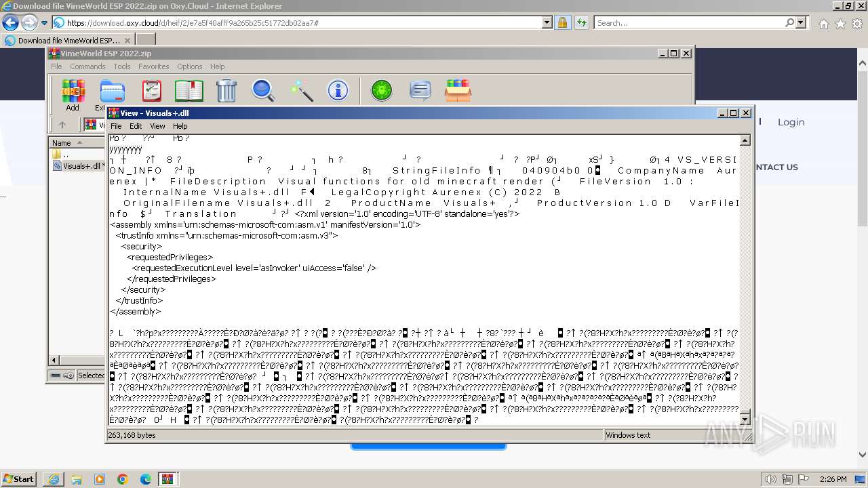
Task: Open the View menu in viewer window
Action: 157,126
